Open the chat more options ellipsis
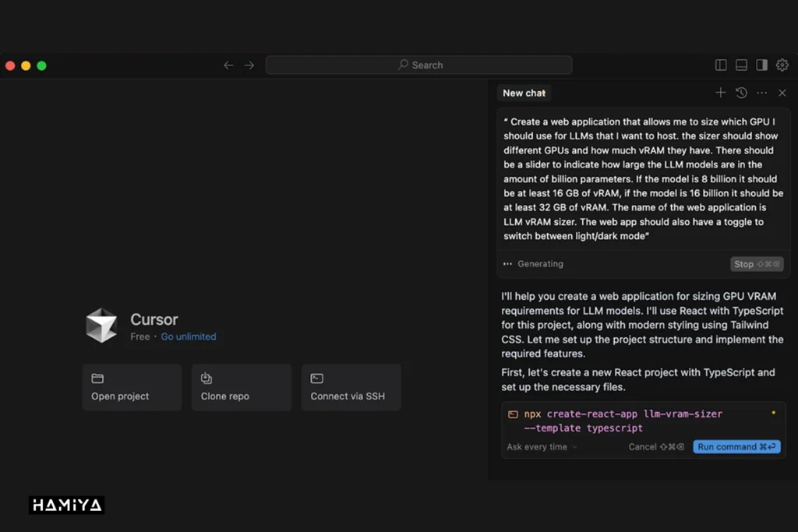The height and width of the screenshot is (532, 798). (x=761, y=93)
